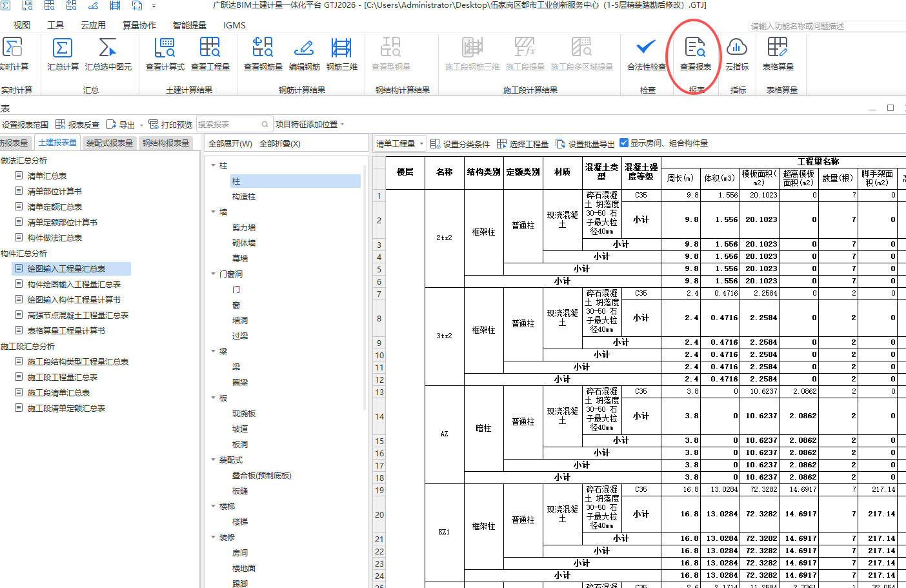
Task: Open 查看报表 report viewer
Action: [x=695, y=54]
